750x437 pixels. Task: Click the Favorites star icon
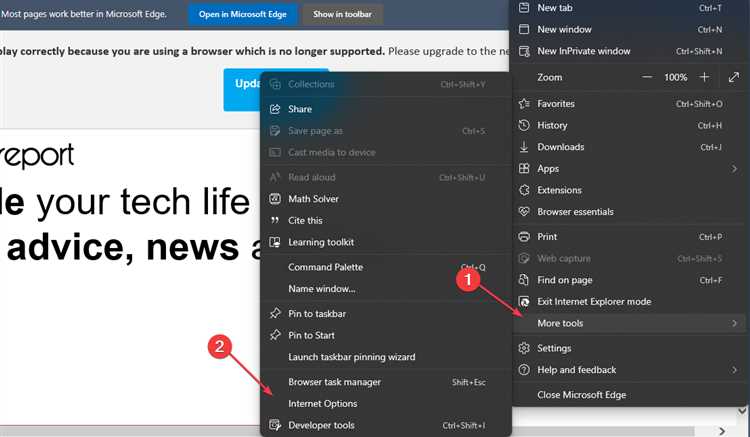point(523,103)
